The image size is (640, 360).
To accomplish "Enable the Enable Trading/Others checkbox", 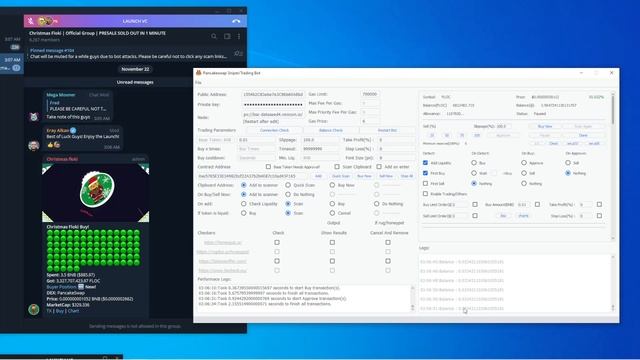I will click(x=425, y=194).
